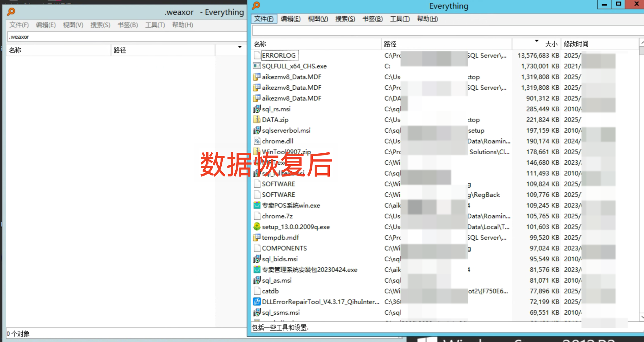Click the setup_13.0.0.2009q.exe icon
The width and height of the screenshot is (644, 342).
(x=257, y=227)
